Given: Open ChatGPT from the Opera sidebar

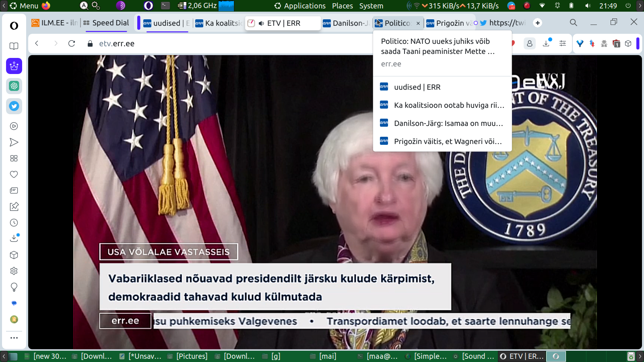Looking at the screenshot, I should tap(14, 86).
